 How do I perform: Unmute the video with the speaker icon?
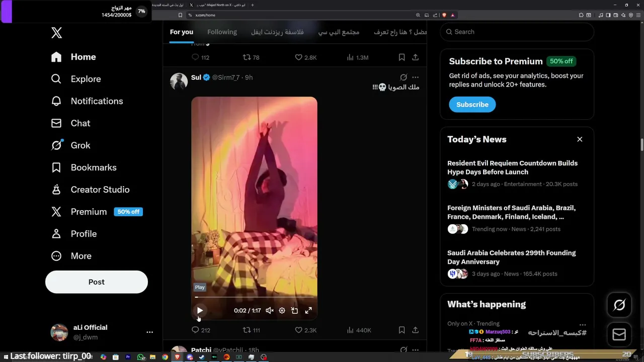click(x=270, y=310)
